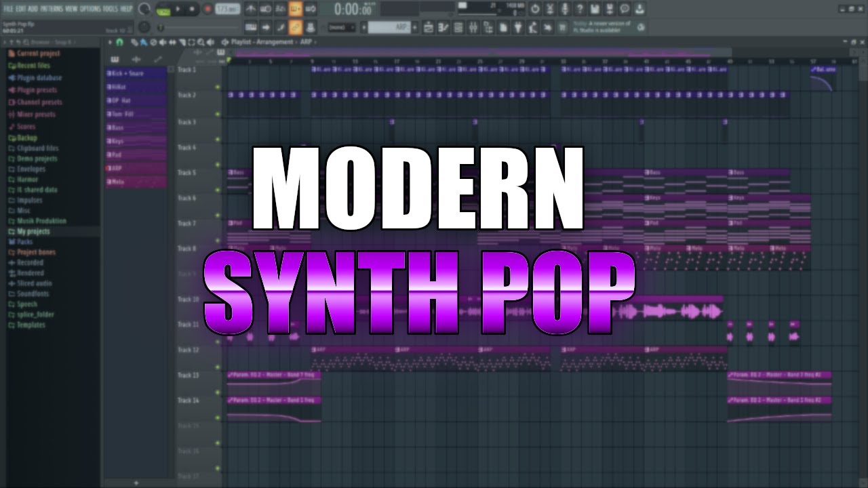Stop playback with the stop button
This screenshot has height=488, width=868.
(192, 9)
